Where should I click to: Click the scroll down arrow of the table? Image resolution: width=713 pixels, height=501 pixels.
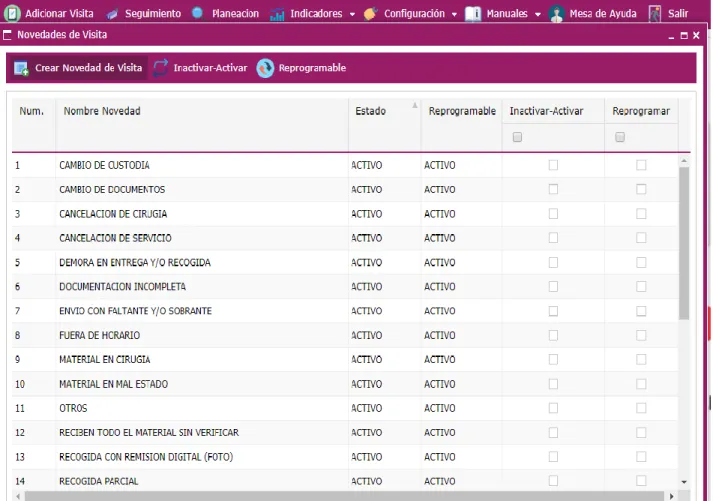click(684, 482)
